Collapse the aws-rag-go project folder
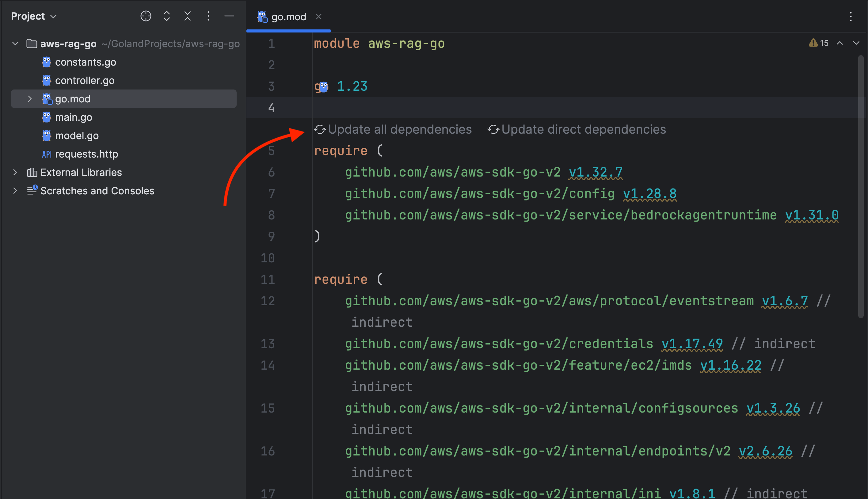This screenshot has height=499, width=868. pos(15,44)
